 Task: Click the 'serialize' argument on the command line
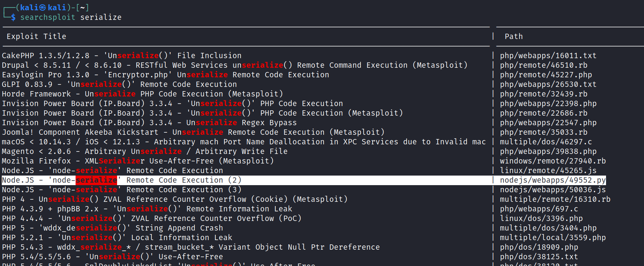point(101,17)
